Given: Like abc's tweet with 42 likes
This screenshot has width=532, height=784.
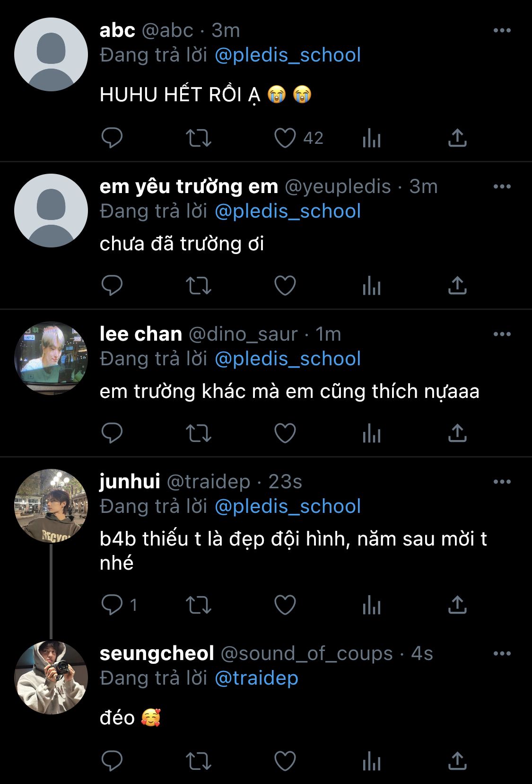Looking at the screenshot, I should click(x=285, y=138).
